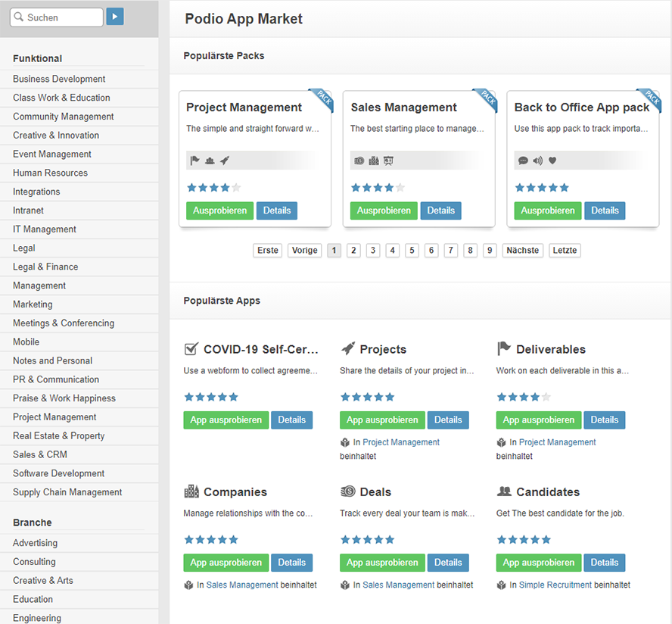This screenshot has width=672, height=624.
Task: Go to page 2 of popular packs
Action: [x=353, y=251]
